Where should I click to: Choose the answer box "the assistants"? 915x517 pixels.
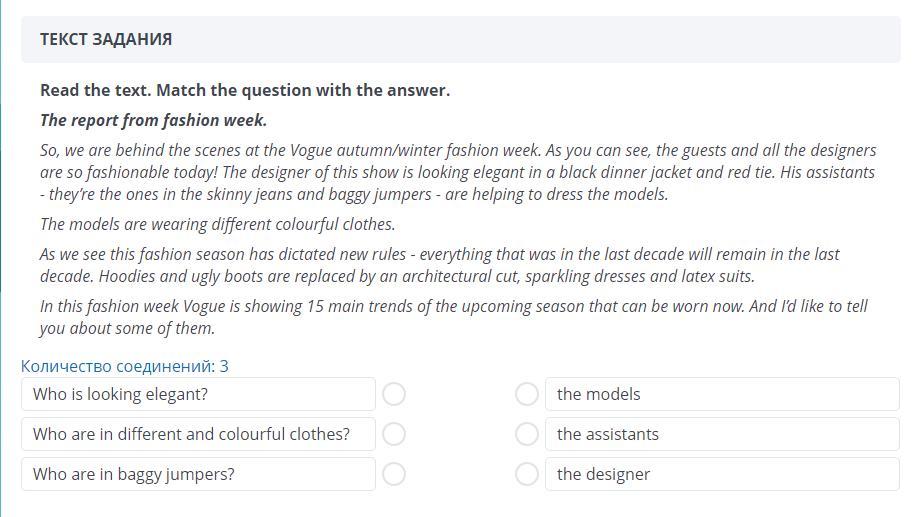[721, 434]
